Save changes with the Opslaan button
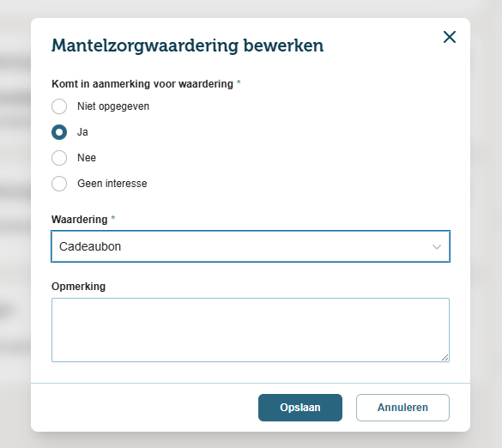Image resolution: width=502 pixels, height=448 pixels. [x=300, y=408]
